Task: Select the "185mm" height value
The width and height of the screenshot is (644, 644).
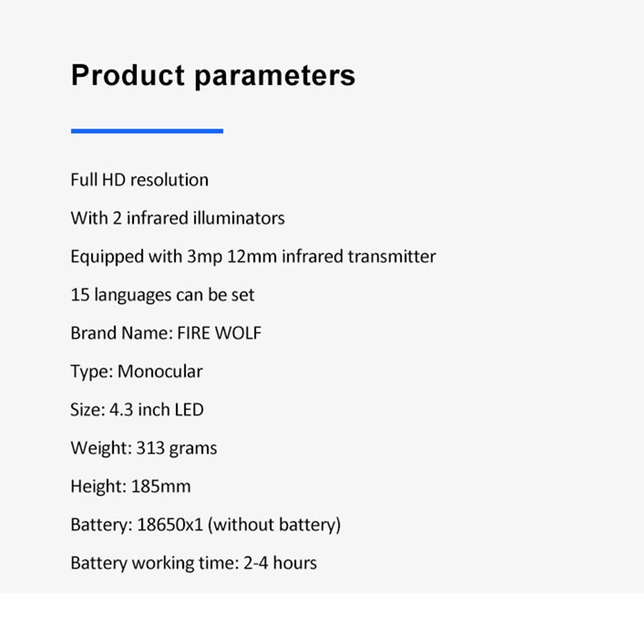Action: 161,487
